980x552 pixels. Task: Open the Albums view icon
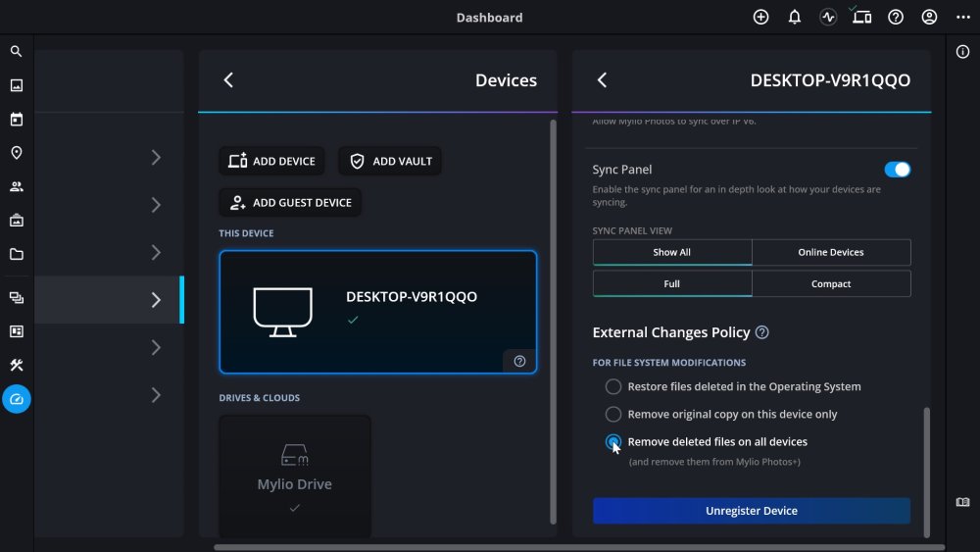pos(17,220)
